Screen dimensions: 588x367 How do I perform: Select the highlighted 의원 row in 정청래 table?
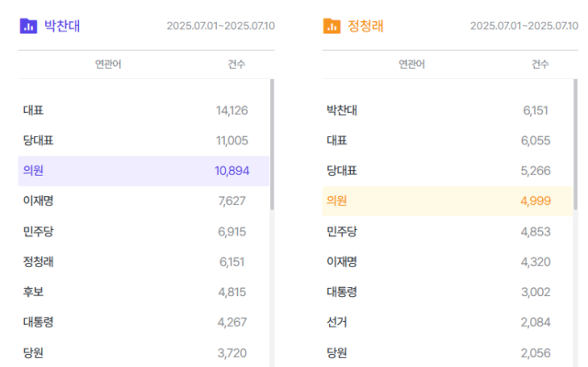coord(447,201)
